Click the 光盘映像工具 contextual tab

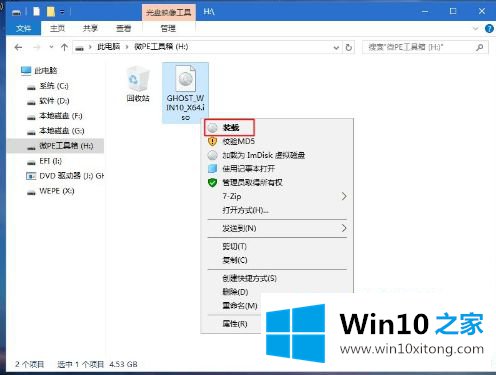[169, 12]
